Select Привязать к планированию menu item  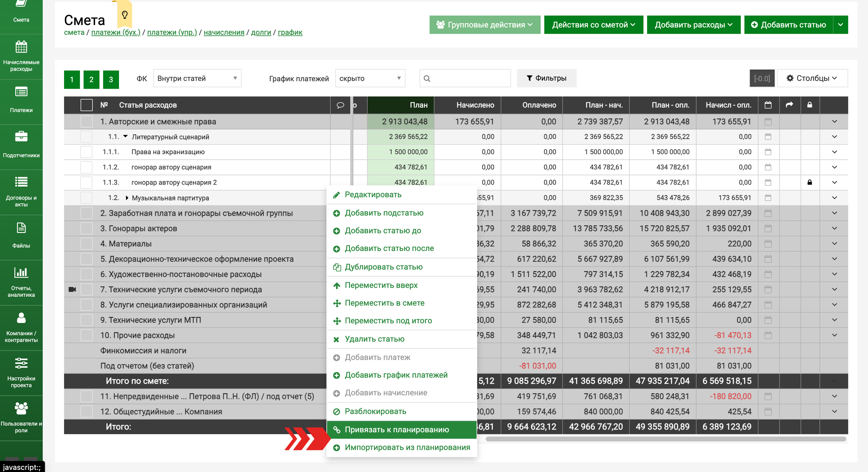click(402, 430)
